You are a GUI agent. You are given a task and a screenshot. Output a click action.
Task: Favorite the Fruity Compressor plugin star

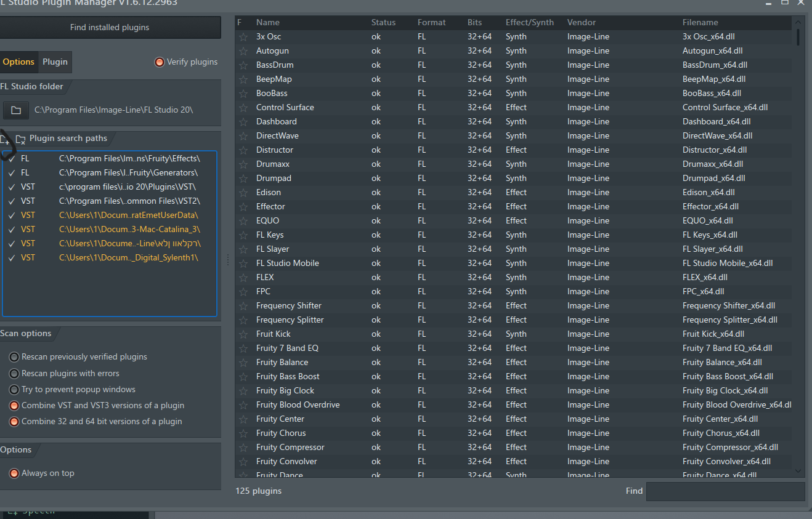(243, 448)
